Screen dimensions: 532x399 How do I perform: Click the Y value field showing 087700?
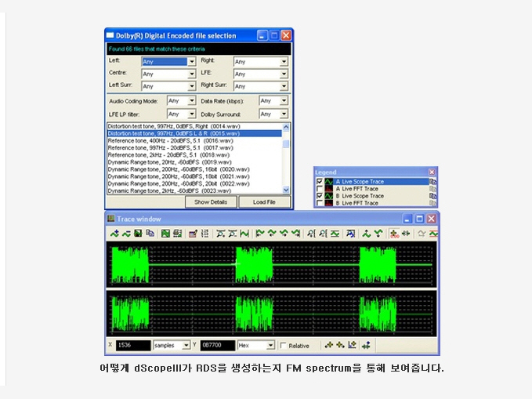tap(218, 346)
